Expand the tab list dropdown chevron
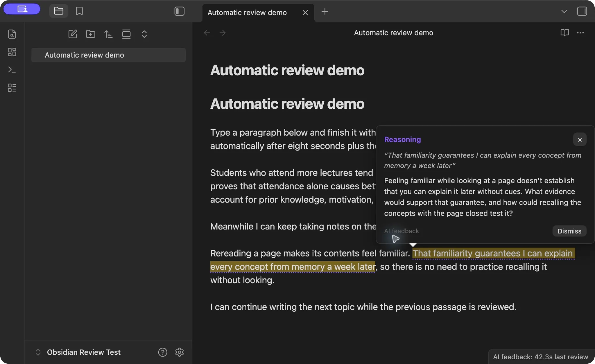Screen dimensions: 595x364 [x=564, y=11]
